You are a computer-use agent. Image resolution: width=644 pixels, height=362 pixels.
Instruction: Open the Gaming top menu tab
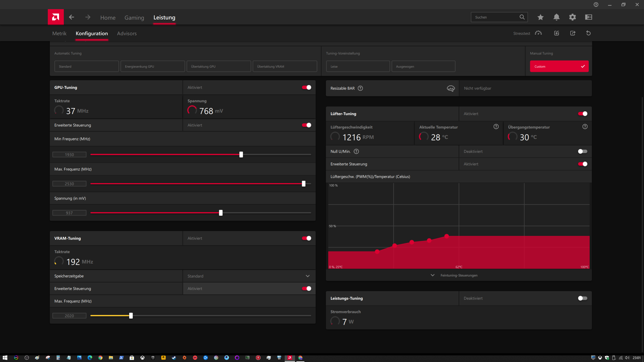pyautogui.click(x=134, y=18)
